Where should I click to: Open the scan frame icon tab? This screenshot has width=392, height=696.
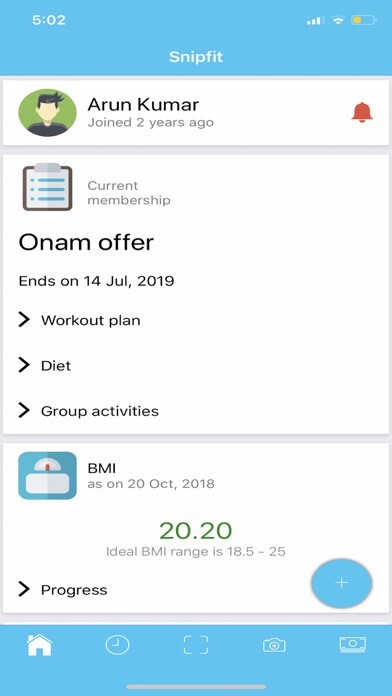[196, 645]
